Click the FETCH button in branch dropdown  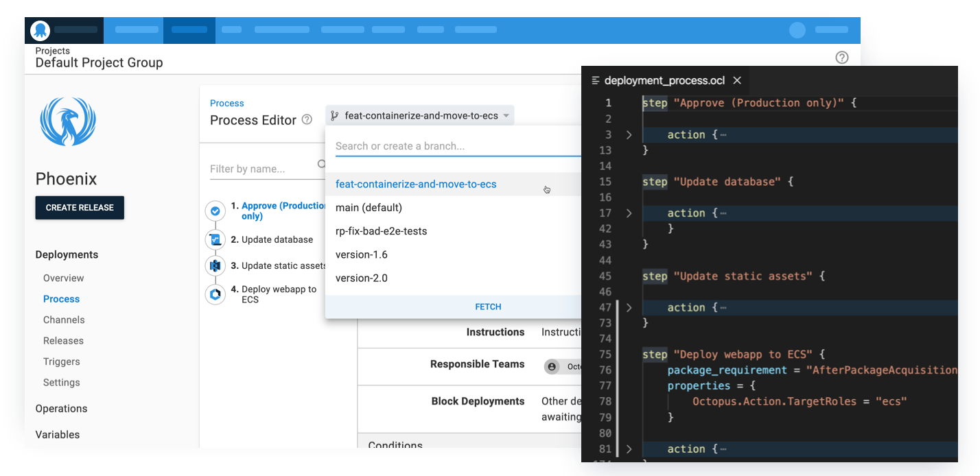488,307
